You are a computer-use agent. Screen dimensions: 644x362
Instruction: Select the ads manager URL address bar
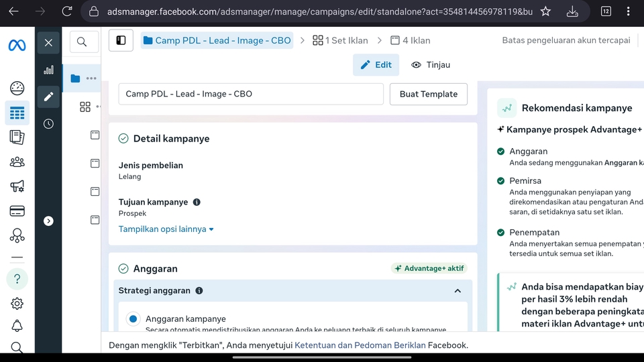[x=319, y=11]
